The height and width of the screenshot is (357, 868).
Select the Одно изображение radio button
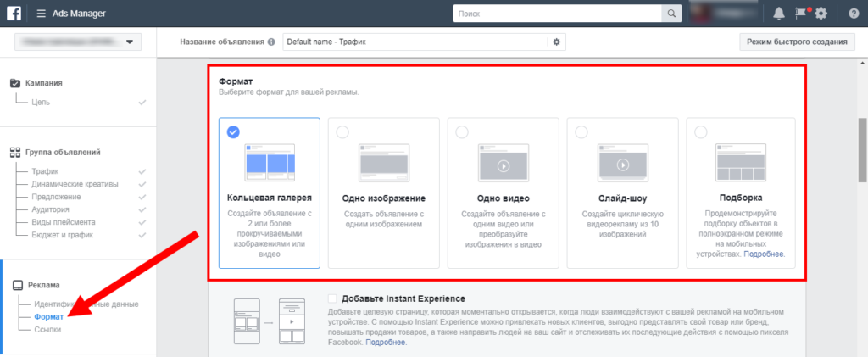pos(342,132)
